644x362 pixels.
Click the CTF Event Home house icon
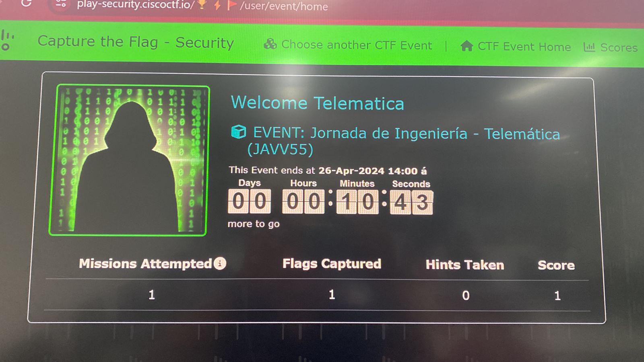point(466,46)
